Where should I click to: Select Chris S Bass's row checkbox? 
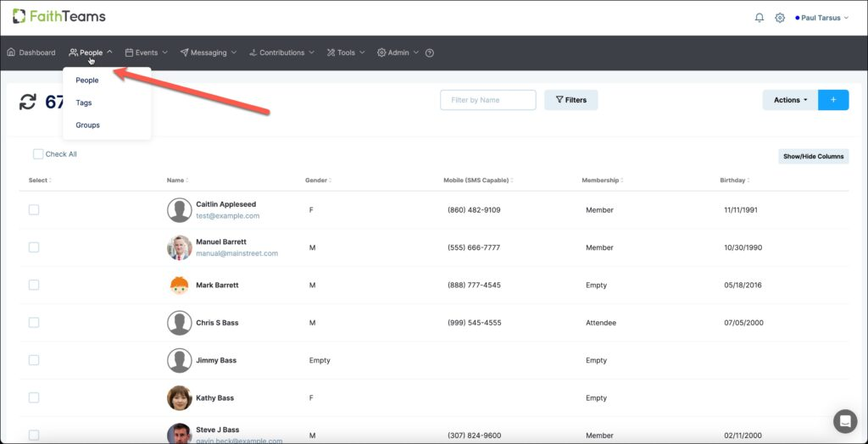pos(34,323)
